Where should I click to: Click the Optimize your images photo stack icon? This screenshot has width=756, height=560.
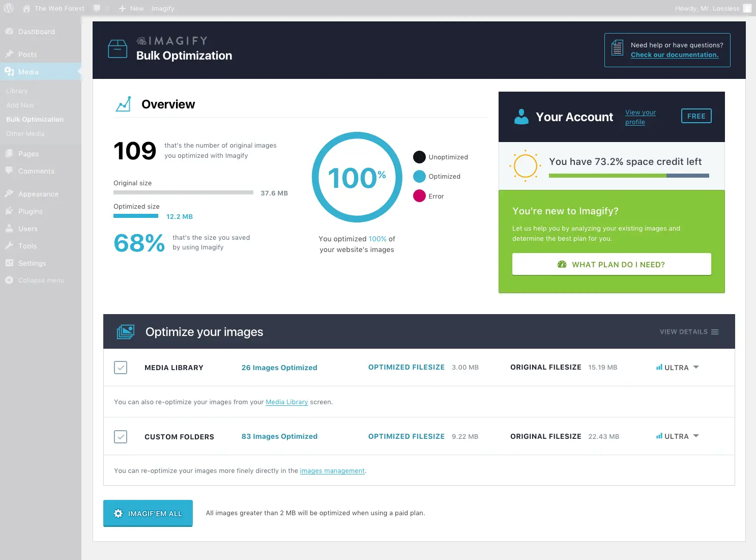[125, 331]
